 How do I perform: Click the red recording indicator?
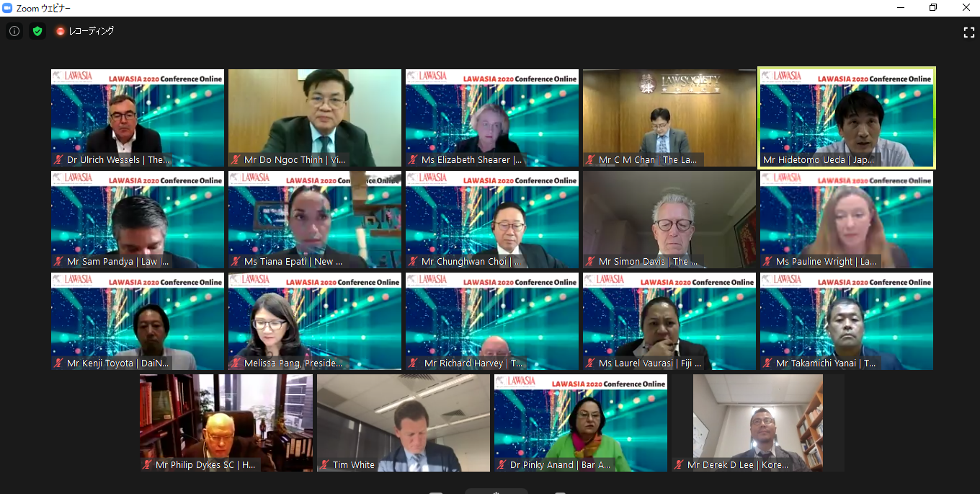(61, 31)
